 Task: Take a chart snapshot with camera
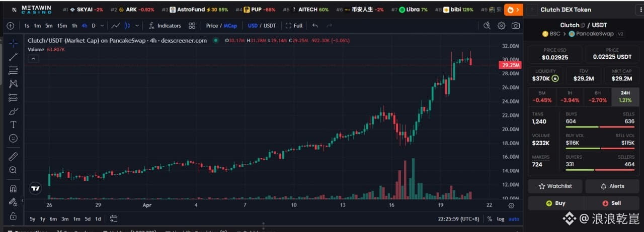(x=516, y=26)
